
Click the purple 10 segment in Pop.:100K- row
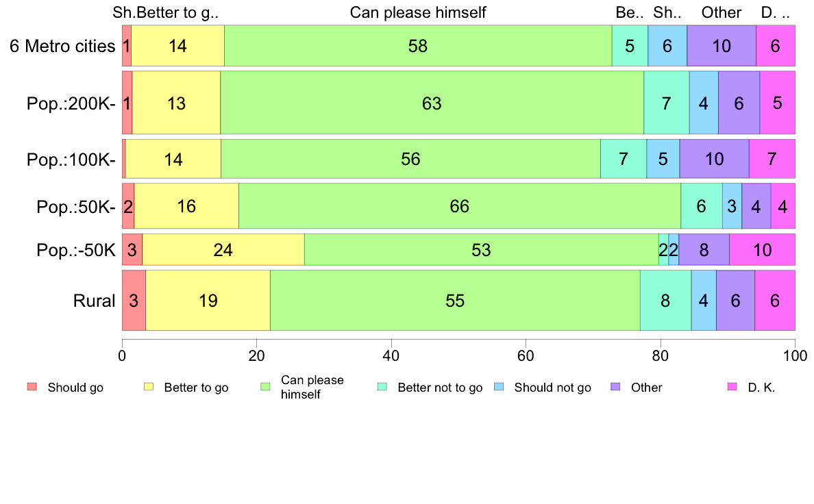[715, 159]
